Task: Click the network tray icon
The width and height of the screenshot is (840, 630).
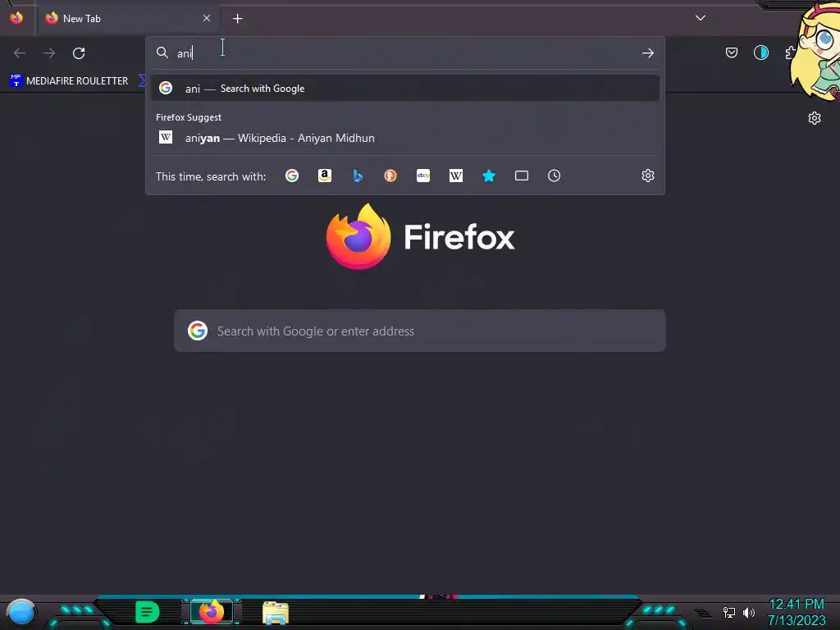Action: tap(729, 612)
